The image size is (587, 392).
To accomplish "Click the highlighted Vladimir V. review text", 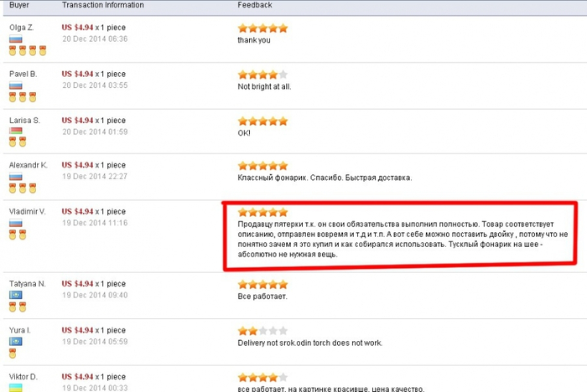I will point(403,240).
